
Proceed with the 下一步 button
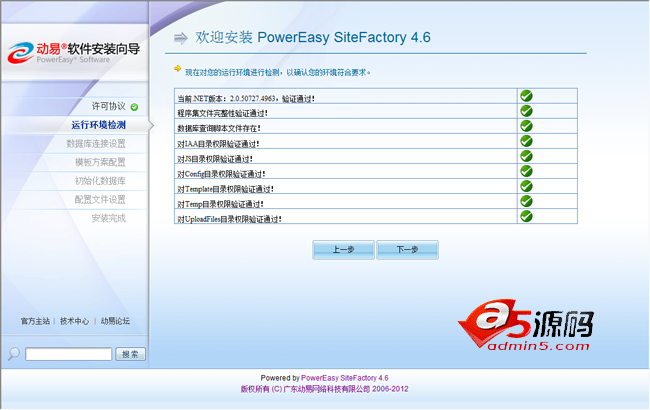[407, 250]
